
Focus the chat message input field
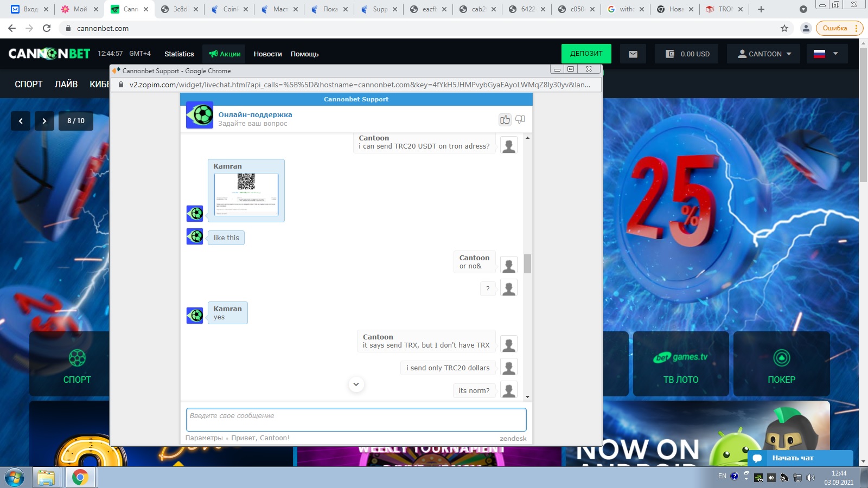[356, 420]
